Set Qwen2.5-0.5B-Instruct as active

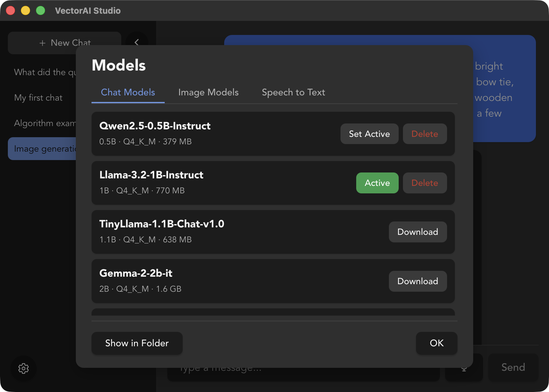coord(369,134)
